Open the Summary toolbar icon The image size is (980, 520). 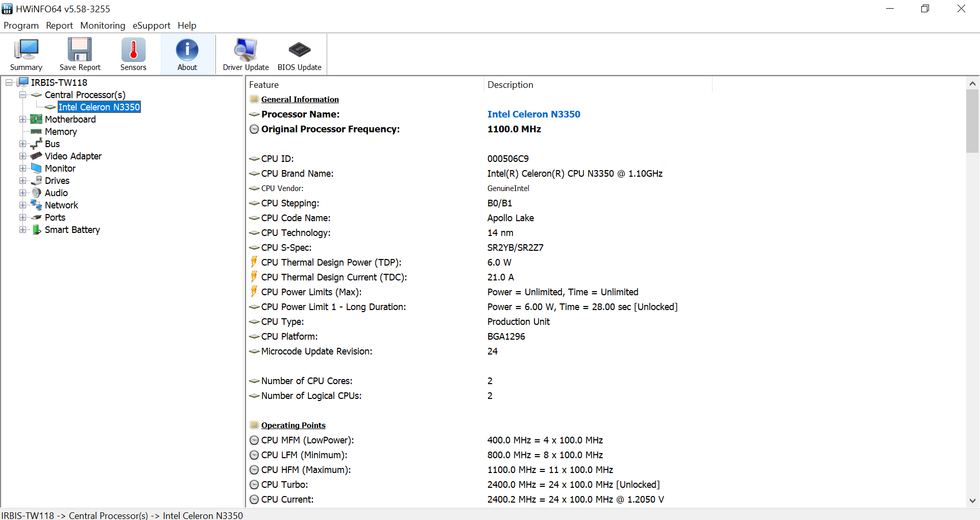click(26, 54)
